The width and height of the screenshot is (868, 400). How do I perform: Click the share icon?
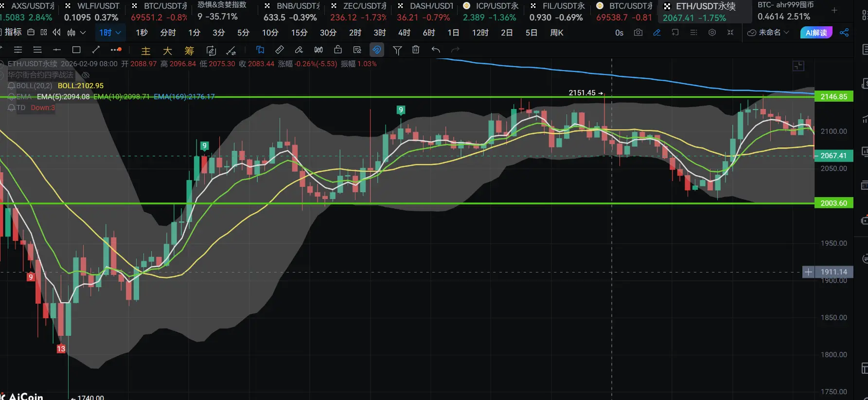click(844, 33)
